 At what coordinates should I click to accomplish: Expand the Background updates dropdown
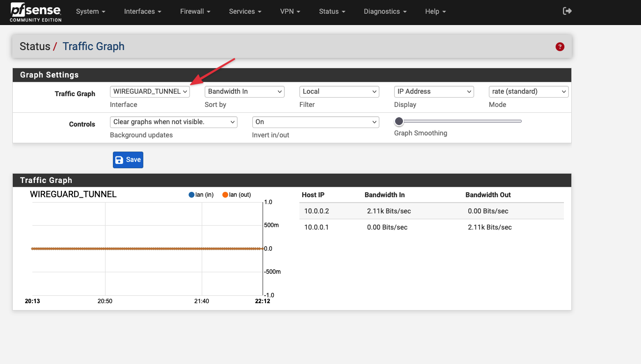coord(174,122)
